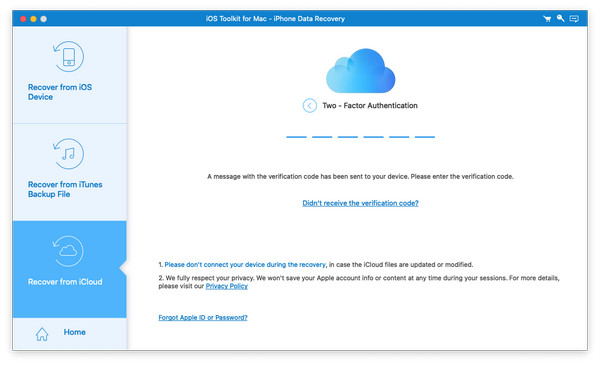This screenshot has width=600, height=365.
Task: Click the Home house icon
Action: tap(42, 334)
